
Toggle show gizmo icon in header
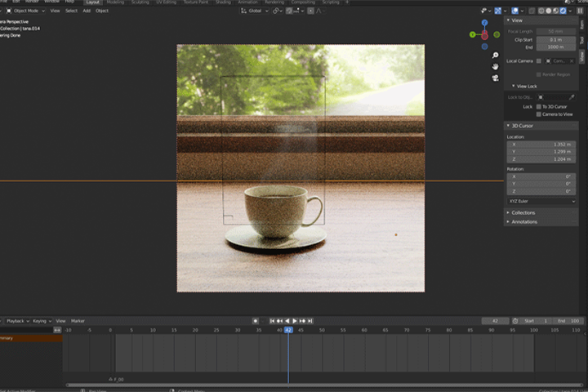[497, 11]
